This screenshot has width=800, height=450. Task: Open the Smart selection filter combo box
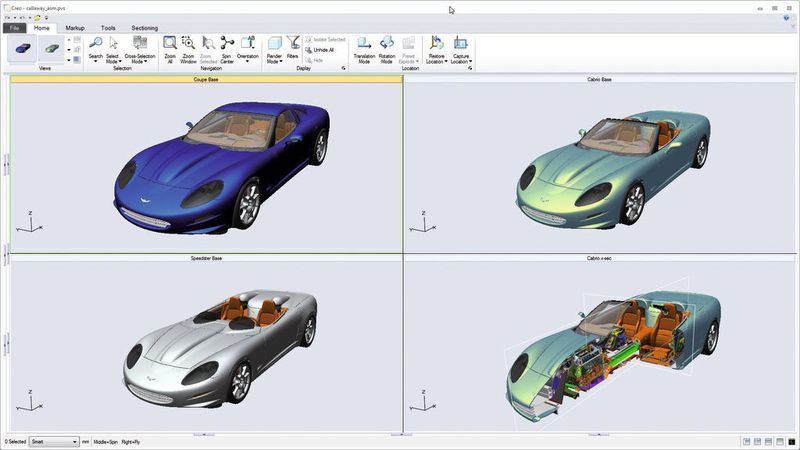click(x=54, y=441)
